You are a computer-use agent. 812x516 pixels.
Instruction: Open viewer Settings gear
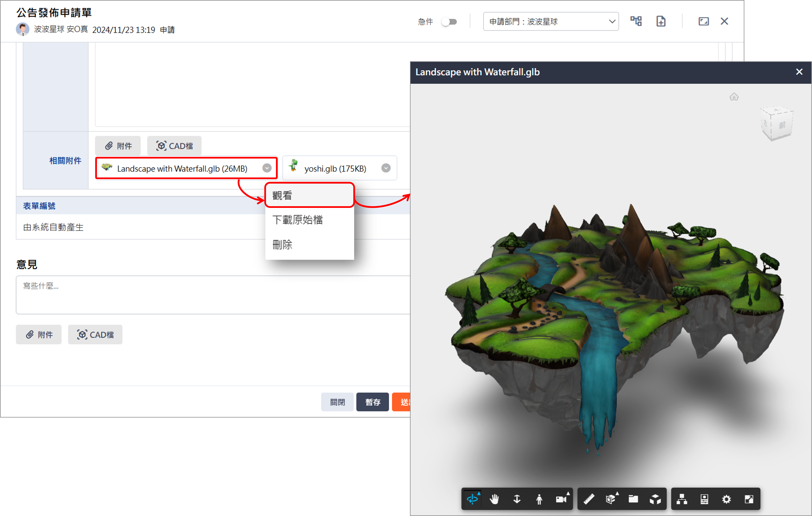(726, 499)
